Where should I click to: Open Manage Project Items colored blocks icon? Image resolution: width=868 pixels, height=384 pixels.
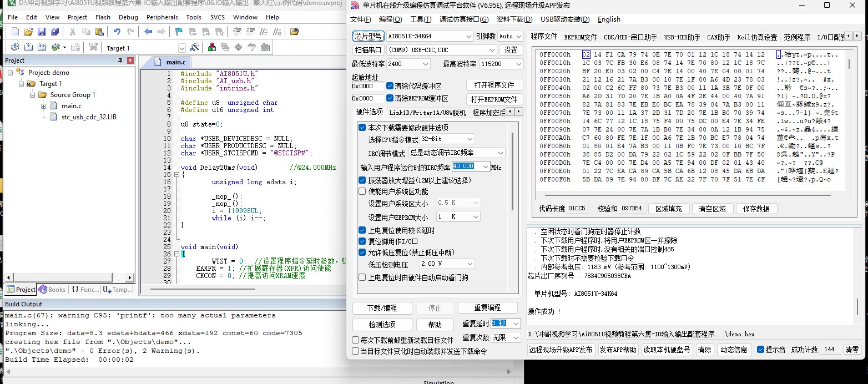(x=211, y=48)
